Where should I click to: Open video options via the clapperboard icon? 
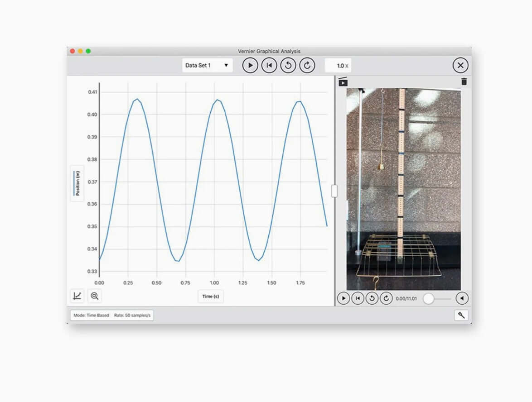click(x=343, y=82)
